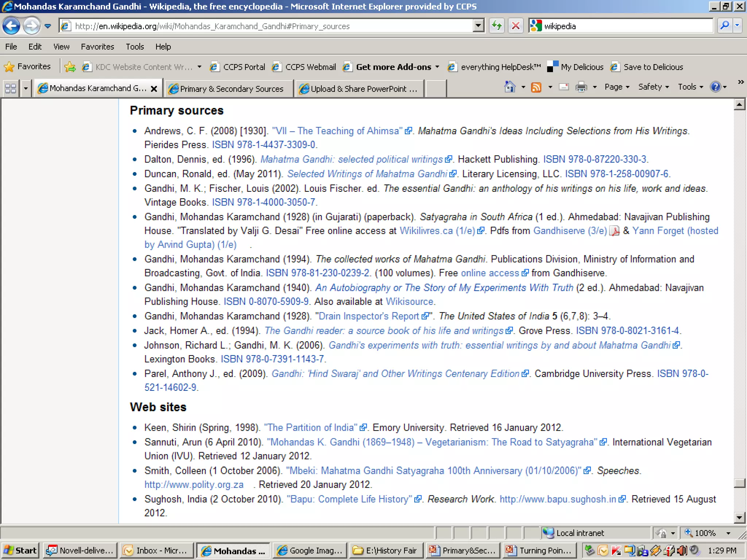Click the red Stop loading icon
This screenshot has width=747, height=560.
516,26
